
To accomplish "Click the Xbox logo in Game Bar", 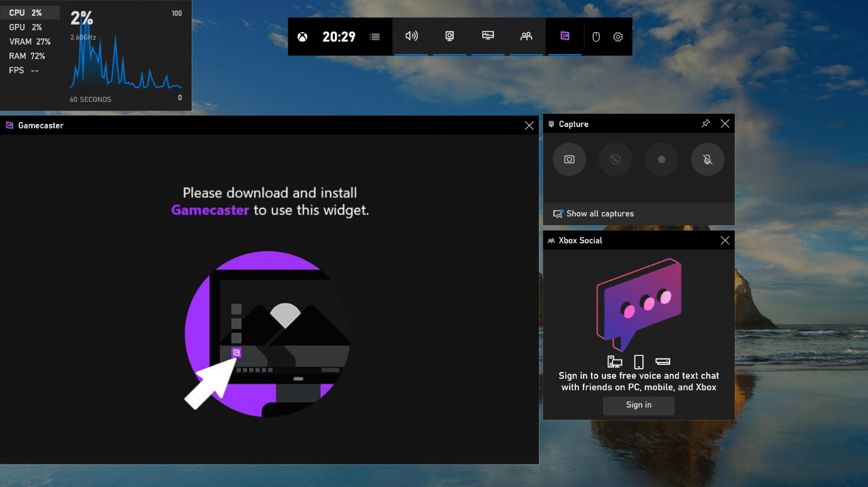I will point(303,36).
